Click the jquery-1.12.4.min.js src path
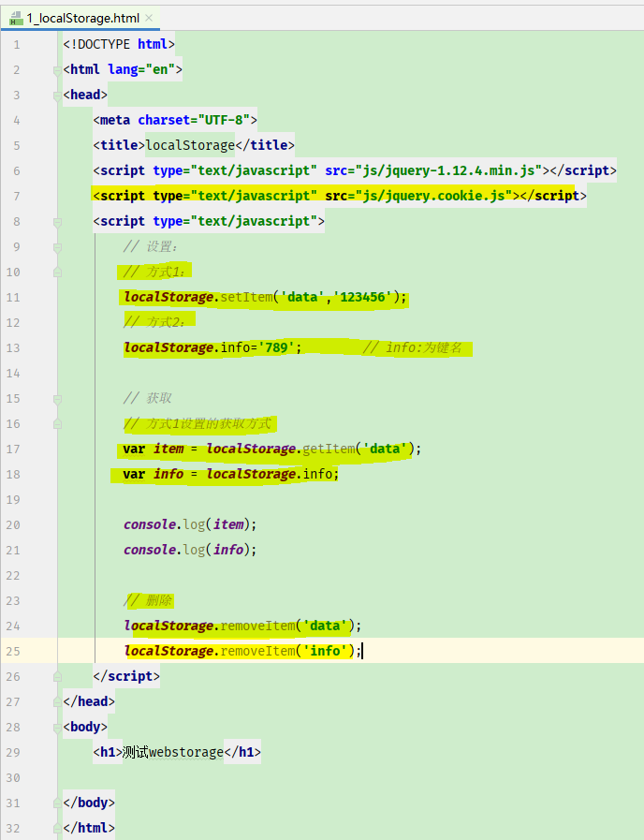644x840 pixels. click(x=448, y=170)
